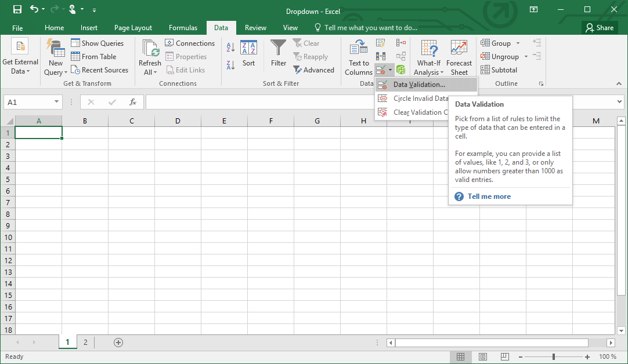Screen dimensions: 628x364
Task: Click the Tell me more link
Action: (x=489, y=196)
